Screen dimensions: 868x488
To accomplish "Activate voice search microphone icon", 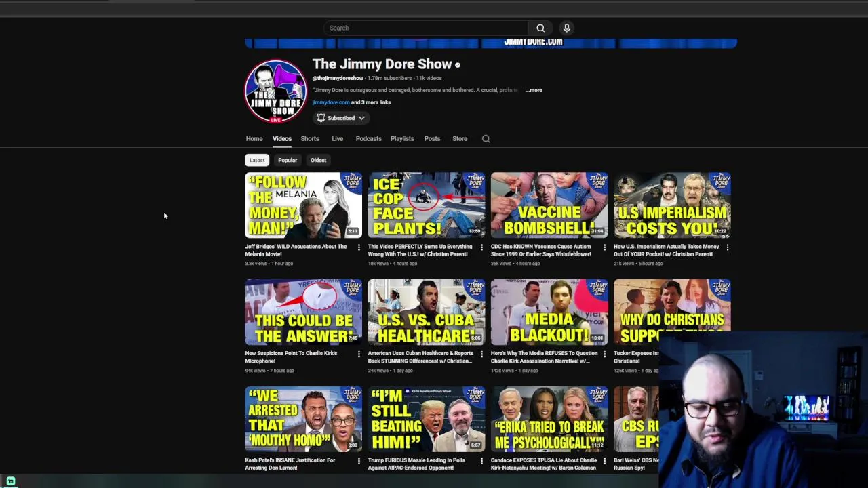I will click(567, 28).
